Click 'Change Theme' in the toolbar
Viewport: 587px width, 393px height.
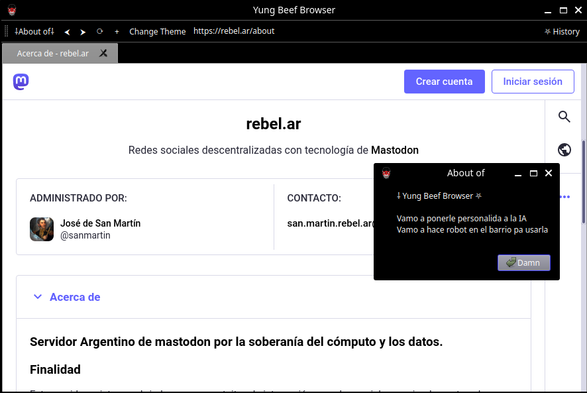(157, 32)
